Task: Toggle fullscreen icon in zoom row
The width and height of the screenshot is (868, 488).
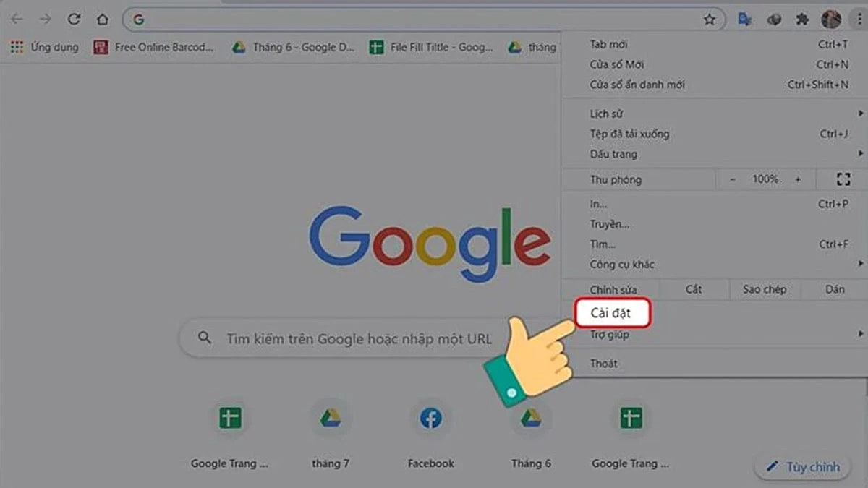Action: (x=843, y=179)
